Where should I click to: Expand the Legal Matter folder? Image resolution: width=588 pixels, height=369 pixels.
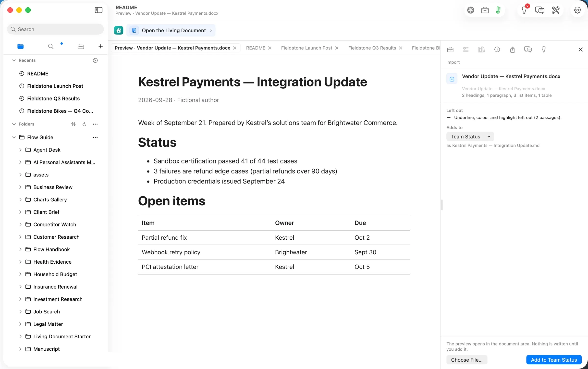click(20, 324)
